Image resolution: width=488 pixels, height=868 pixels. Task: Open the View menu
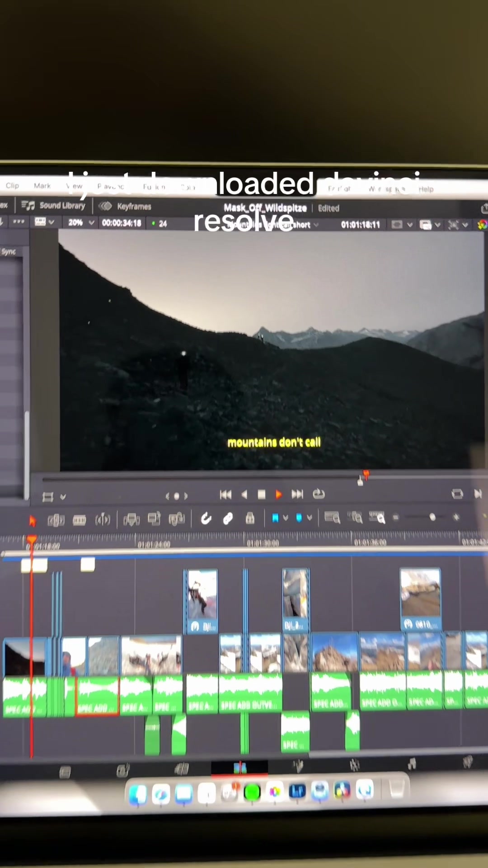pyautogui.click(x=75, y=186)
